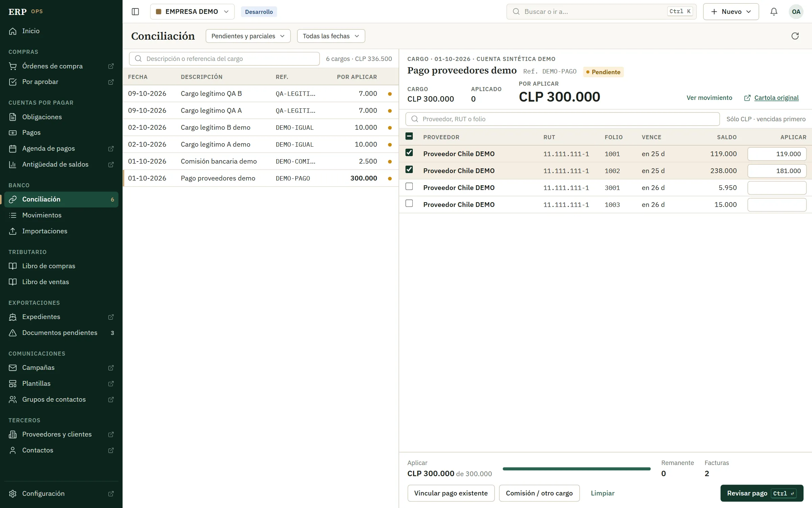Click Vincular pago existente button
The width and height of the screenshot is (812, 508).
point(451,493)
